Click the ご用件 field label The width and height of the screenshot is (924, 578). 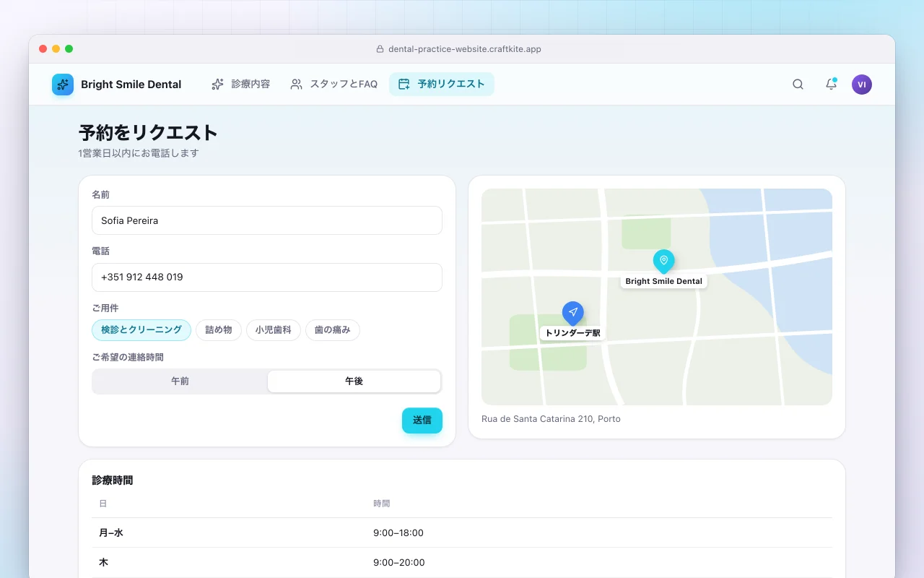click(105, 308)
